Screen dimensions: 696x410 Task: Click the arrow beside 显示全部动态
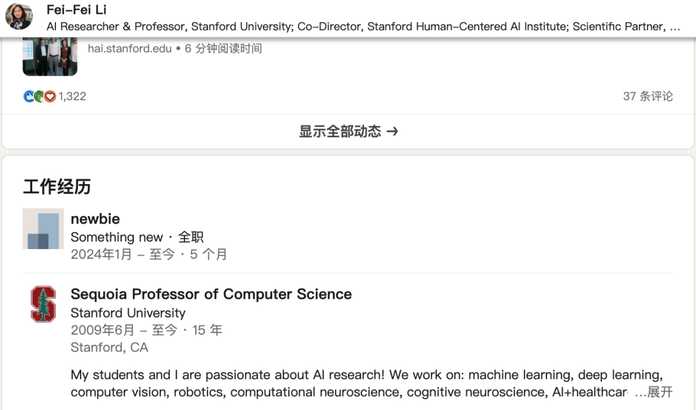coord(392,131)
